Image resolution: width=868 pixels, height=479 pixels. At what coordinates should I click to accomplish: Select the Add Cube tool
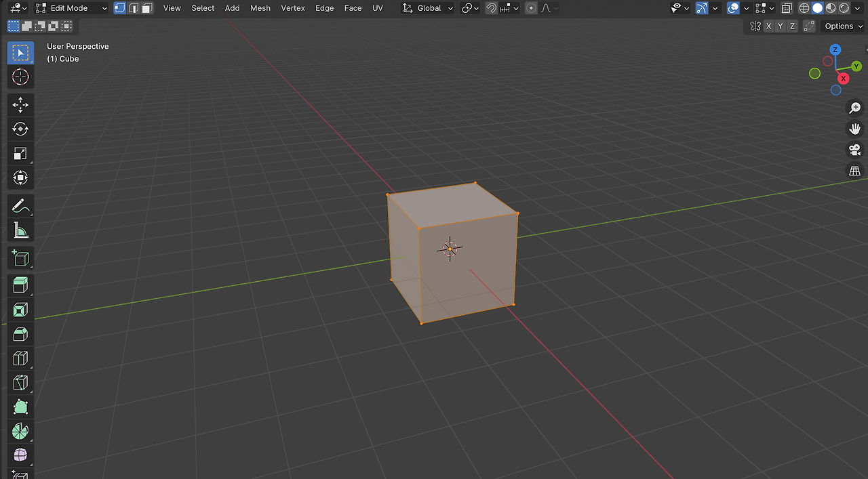20,257
